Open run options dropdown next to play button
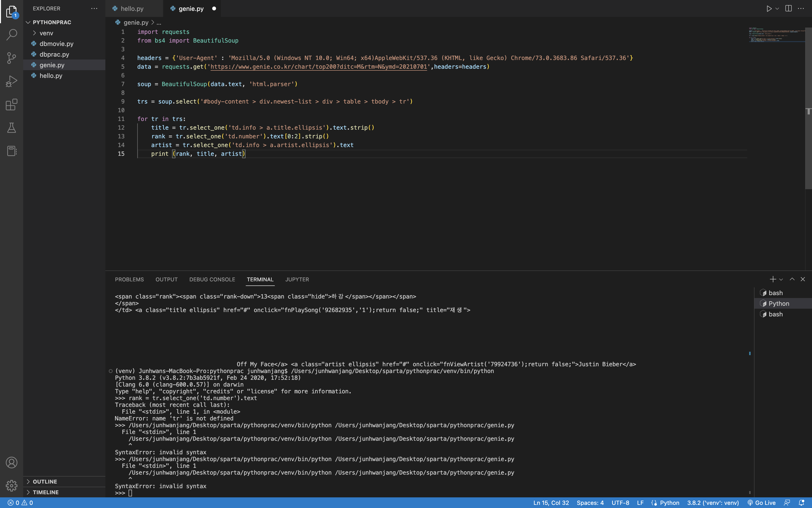The image size is (812, 508). (777, 9)
